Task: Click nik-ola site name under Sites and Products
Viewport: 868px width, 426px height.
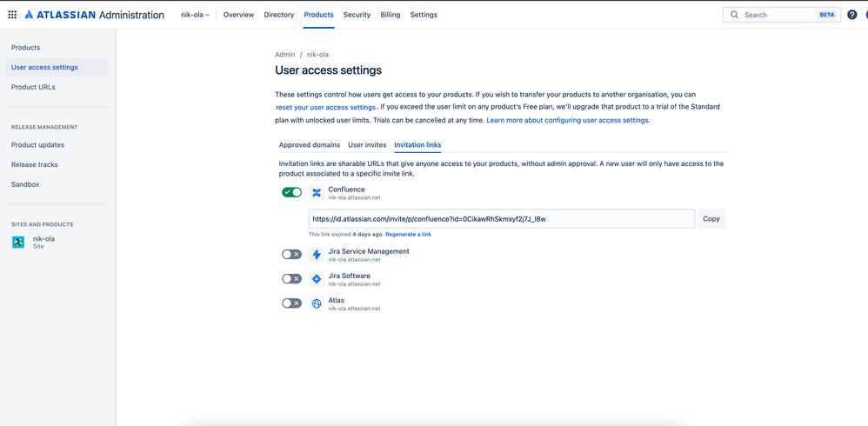Action: [43, 239]
